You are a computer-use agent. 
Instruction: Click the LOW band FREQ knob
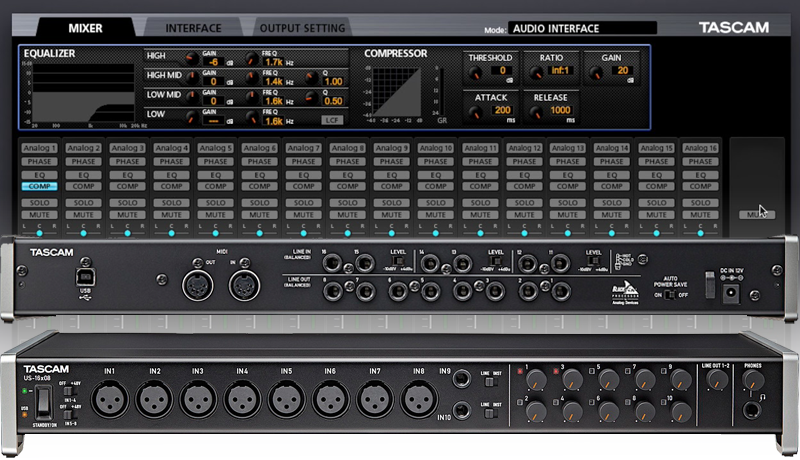tap(252, 118)
